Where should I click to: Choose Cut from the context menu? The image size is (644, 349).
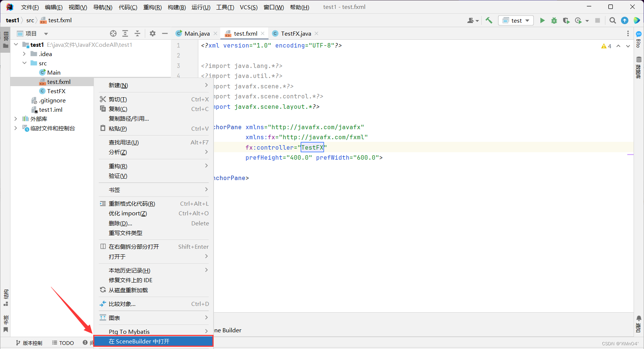pyautogui.click(x=154, y=99)
